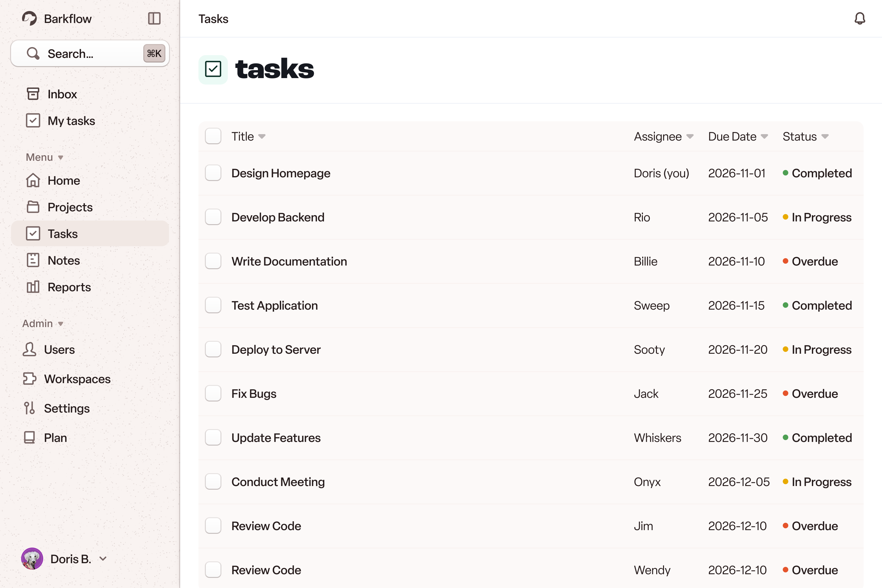The width and height of the screenshot is (882, 588).
Task: Toggle the select-all checkbox in header
Action: [x=213, y=136]
